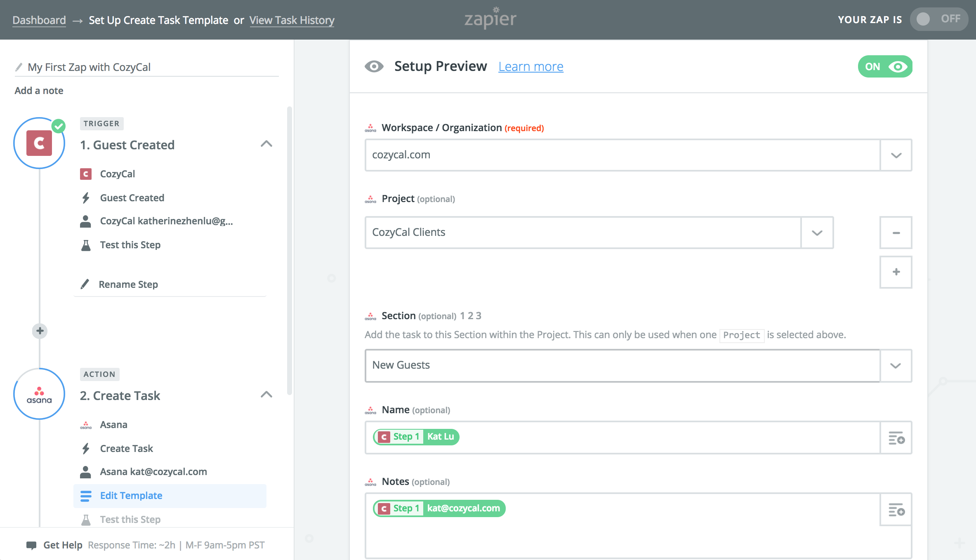Click the plus icon between steps
976x560 pixels.
click(x=40, y=331)
